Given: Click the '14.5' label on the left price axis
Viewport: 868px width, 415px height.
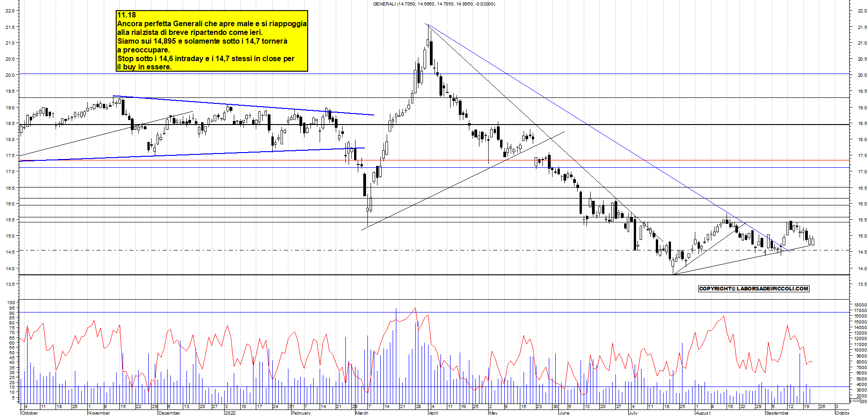Looking at the screenshot, I should [10, 252].
